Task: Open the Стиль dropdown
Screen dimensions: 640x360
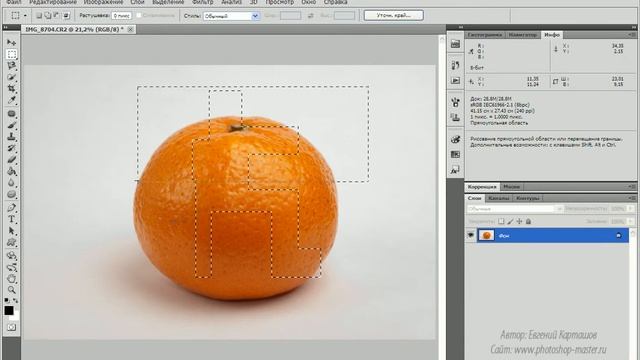Action: [231, 16]
